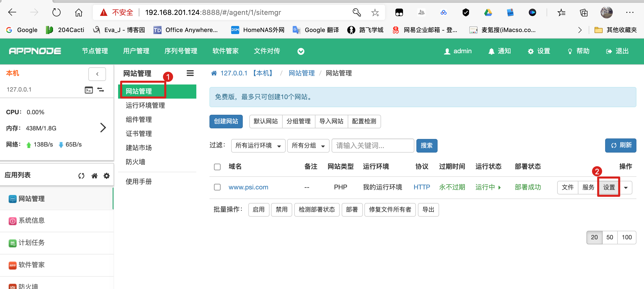Click the keyword search input field
Image resolution: width=644 pixels, height=289 pixels.
tap(372, 146)
